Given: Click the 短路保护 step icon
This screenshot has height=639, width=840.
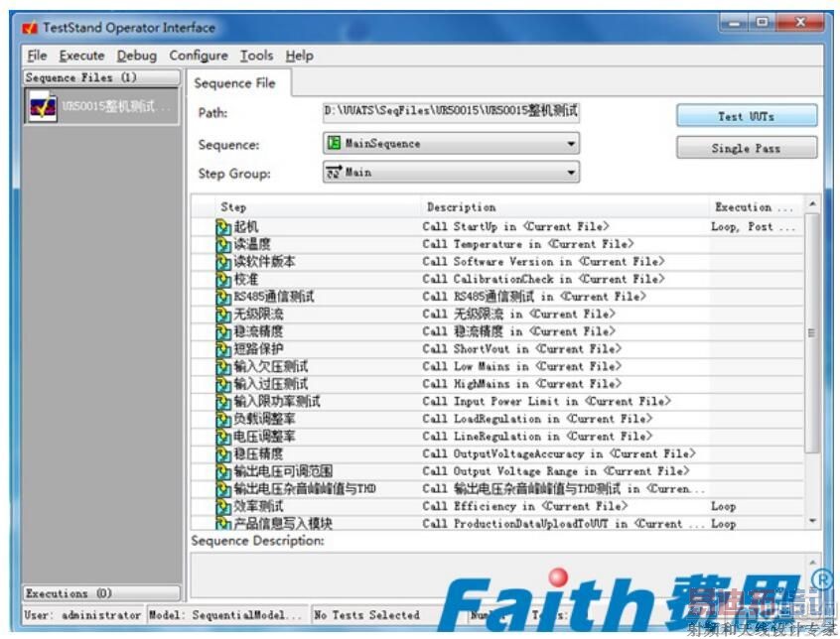Looking at the screenshot, I should tap(222, 350).
